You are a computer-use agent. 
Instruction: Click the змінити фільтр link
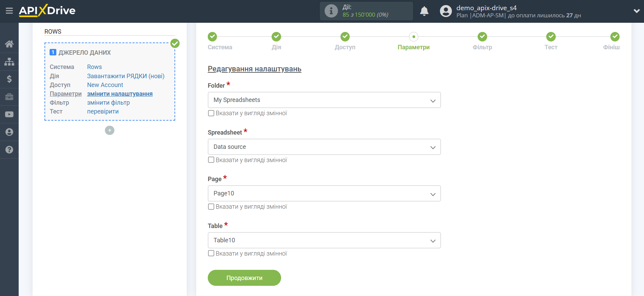[108, 103]
